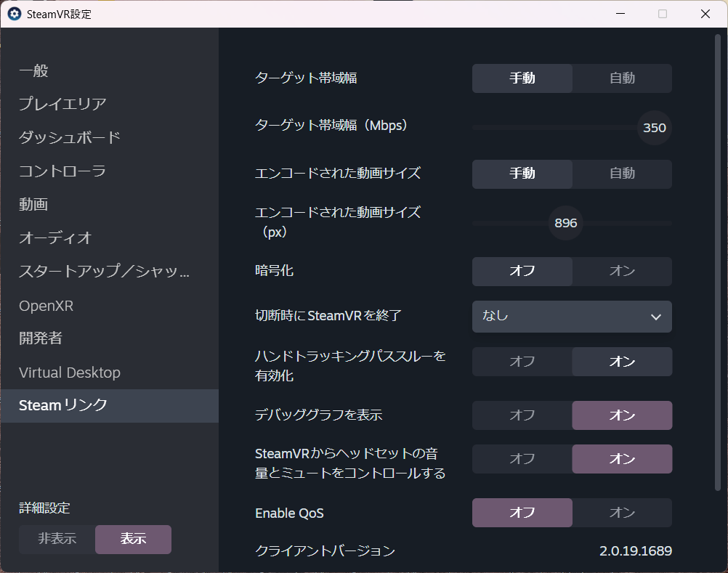Set エンコードされた動画サイズ to 自動
The height and width of the screenshot is (573, 728).
coord(622,174)
